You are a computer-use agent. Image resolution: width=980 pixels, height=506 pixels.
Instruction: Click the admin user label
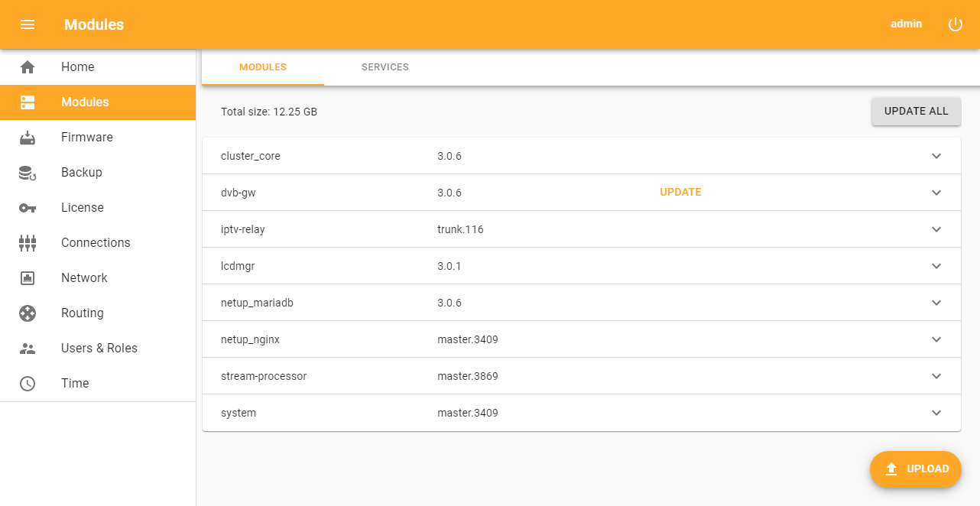pyautogui.click(x=907, y=24)
